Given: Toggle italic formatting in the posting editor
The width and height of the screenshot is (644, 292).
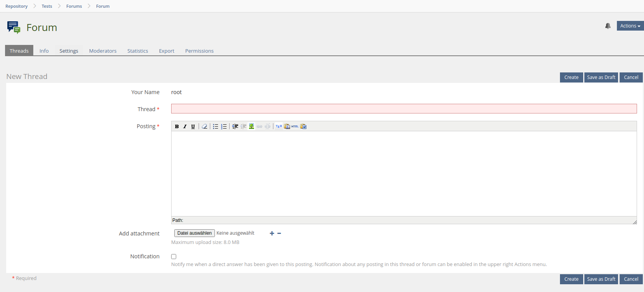Looking at the screenshot, I should coord(185,127).
